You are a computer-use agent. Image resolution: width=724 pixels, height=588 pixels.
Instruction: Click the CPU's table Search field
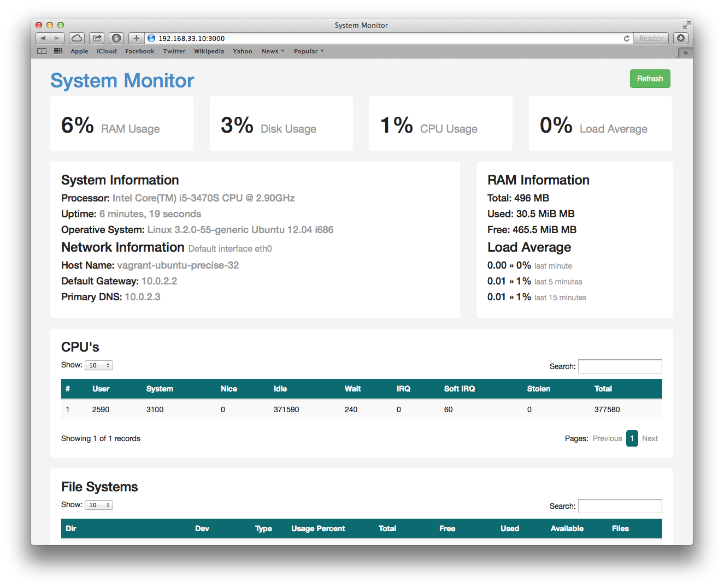pyautogui.click(x=620, y=366)
